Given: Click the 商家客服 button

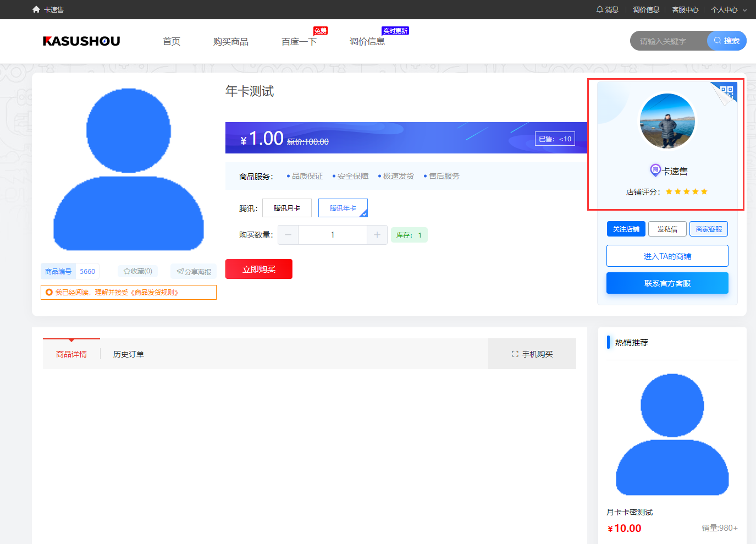Looking at the screenshot, I should (x=709, y=229).
